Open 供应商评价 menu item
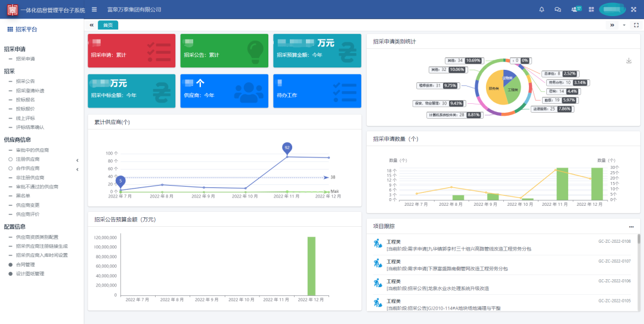This screenshot has height=324, width=644. pos(28,214)
